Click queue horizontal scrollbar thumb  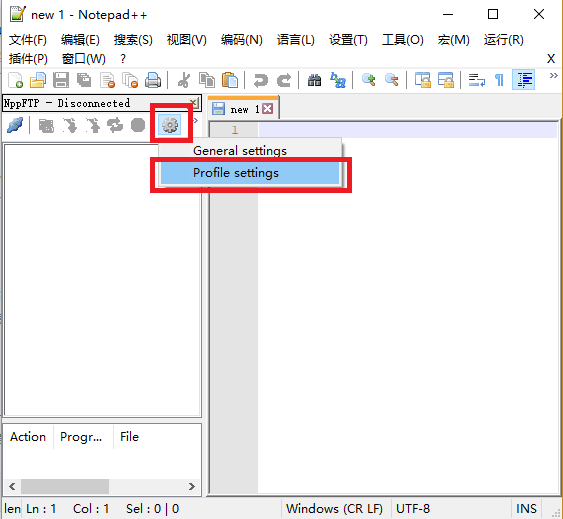65,486
